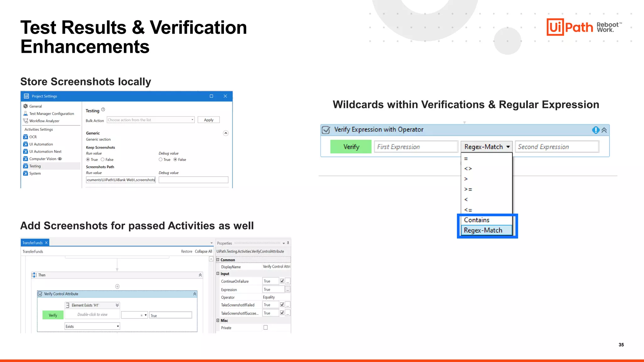The height and width of the screenshot is (362, 644).
Task: Click the Screenshots Path debug value field
Action: [193, 180]
